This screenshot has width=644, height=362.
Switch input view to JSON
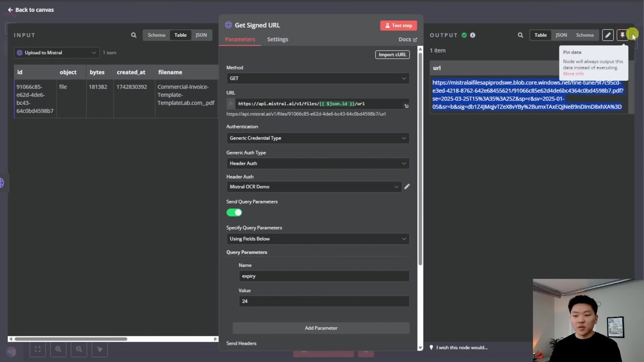pos(201,35)
